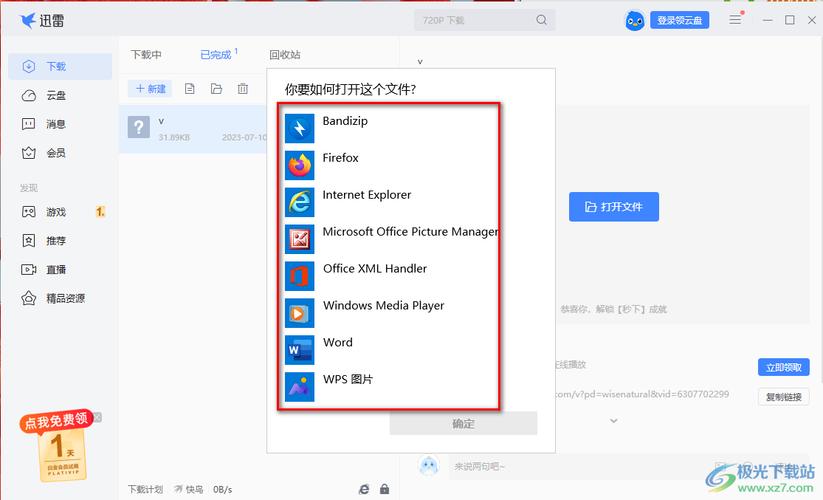The width and height of the screenshot is (823, 500).
Task: Close the promo badge with X
Action: pyautogui.click(x=97, y=418)
